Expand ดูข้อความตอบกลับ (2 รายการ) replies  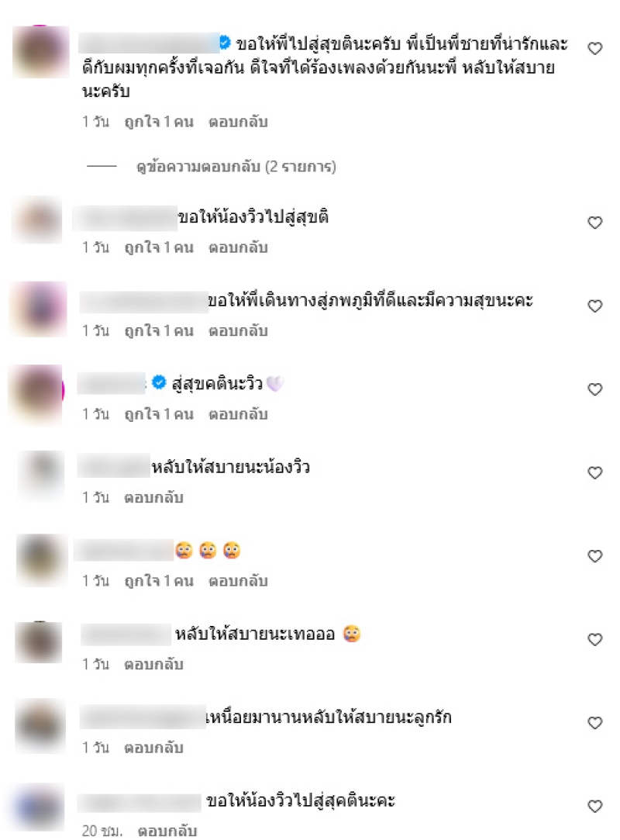[236, 167]
